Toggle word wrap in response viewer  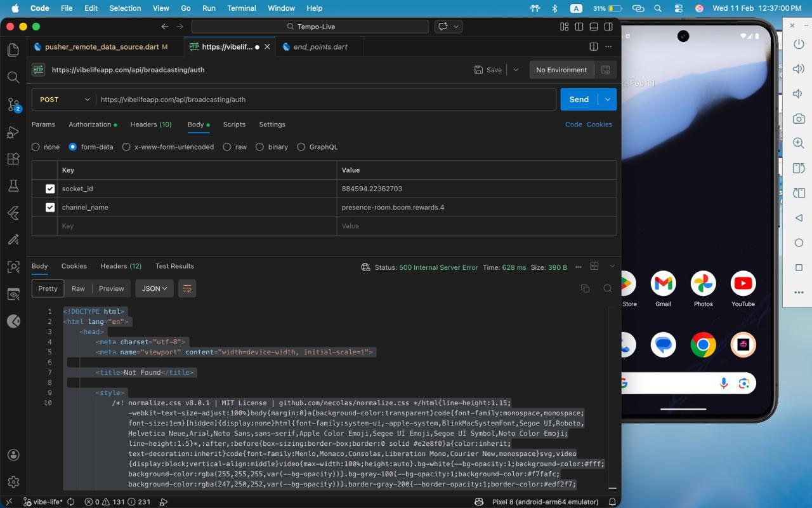187,288
